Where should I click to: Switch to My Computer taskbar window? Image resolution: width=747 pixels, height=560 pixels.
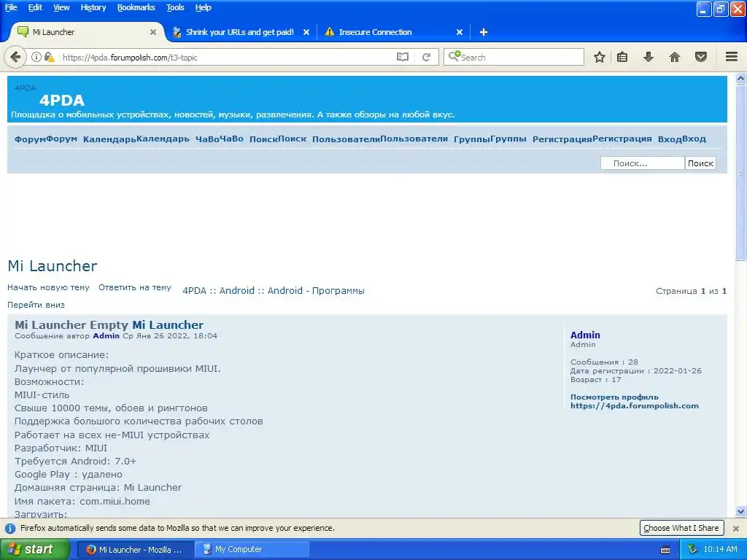(252, 550)
